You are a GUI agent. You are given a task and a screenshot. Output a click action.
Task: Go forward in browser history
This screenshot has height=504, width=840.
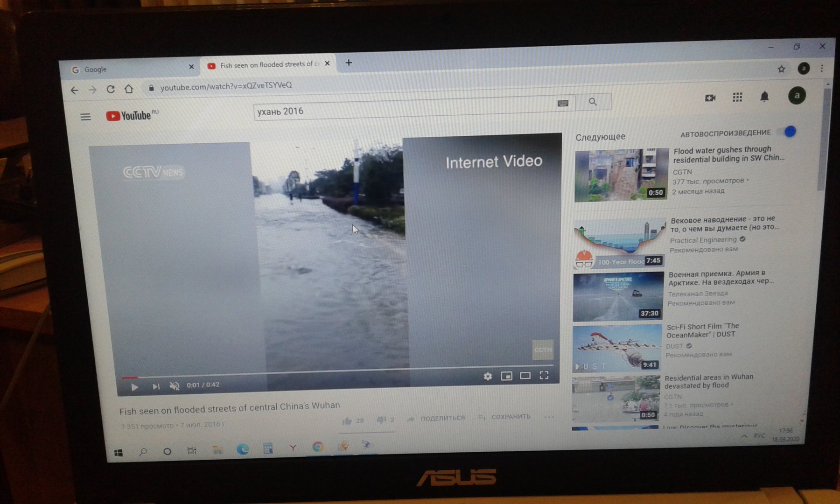pos(92,90)
